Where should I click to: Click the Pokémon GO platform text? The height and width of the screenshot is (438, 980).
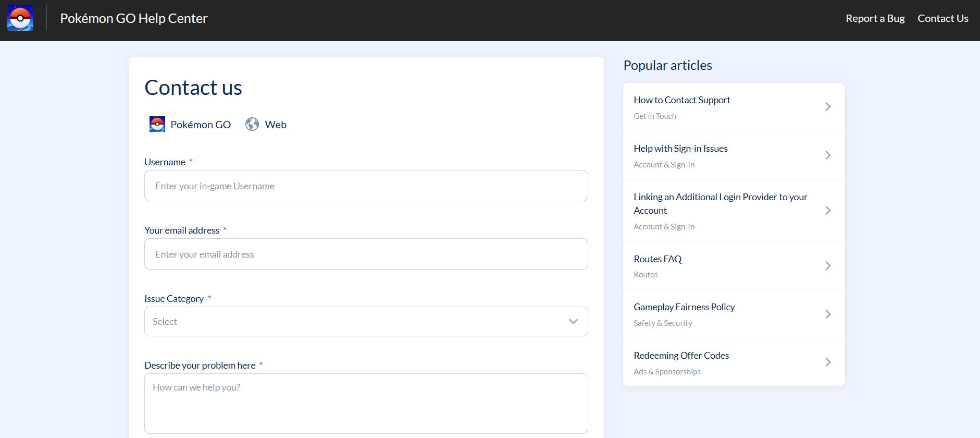pos(201,125)
